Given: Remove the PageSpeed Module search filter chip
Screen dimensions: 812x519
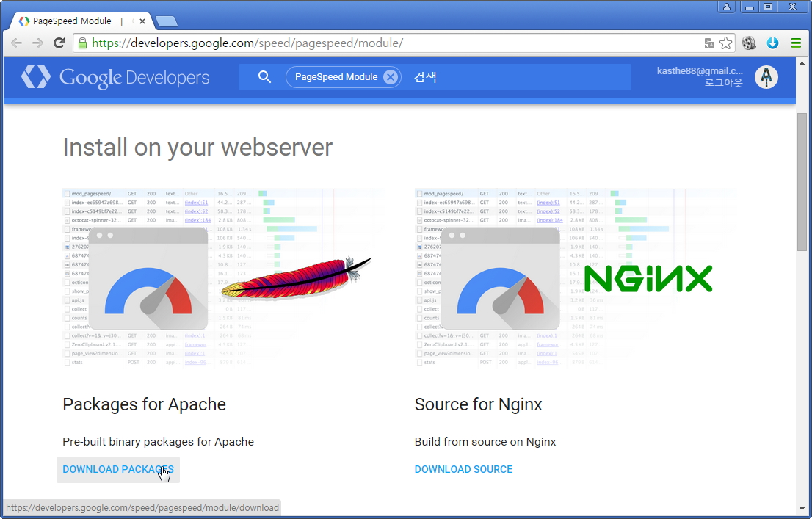Looking at the screenshot, I should tap(391, 77).
